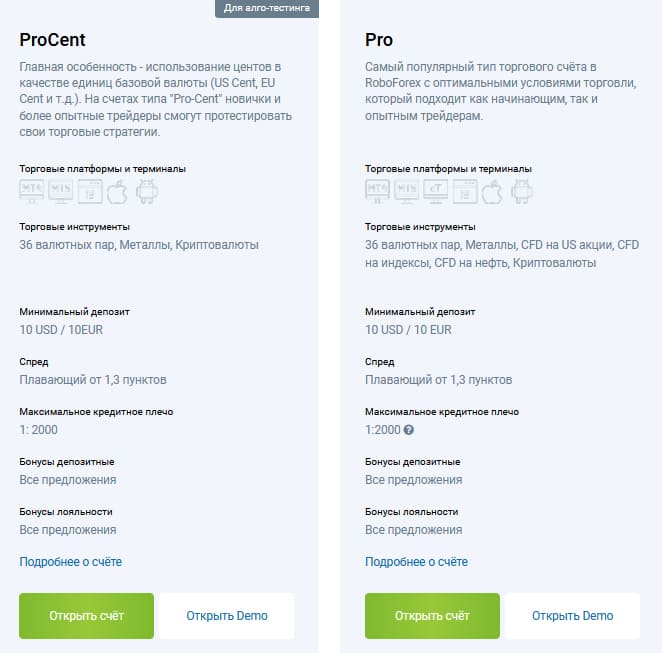Click the Android icon in Pro card
Screen dimensions: 662x653
520,192
